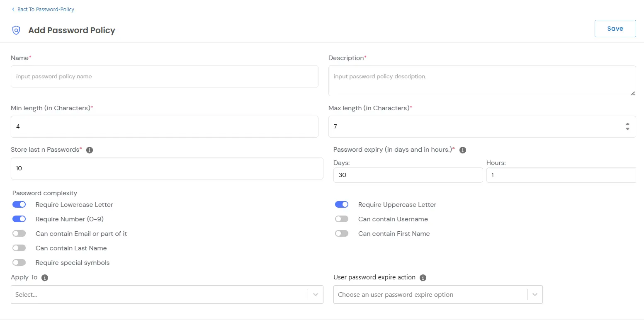The width and height of the screenshot is (644, 320).
Task: Toggle off Require Uppercase Letter
Action: point(342,204)
